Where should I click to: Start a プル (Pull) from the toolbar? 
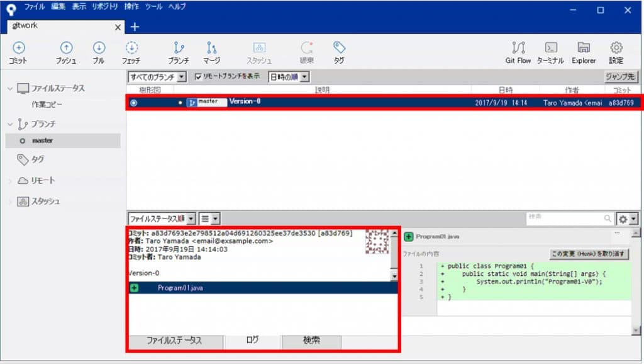[x=99, y=52]
